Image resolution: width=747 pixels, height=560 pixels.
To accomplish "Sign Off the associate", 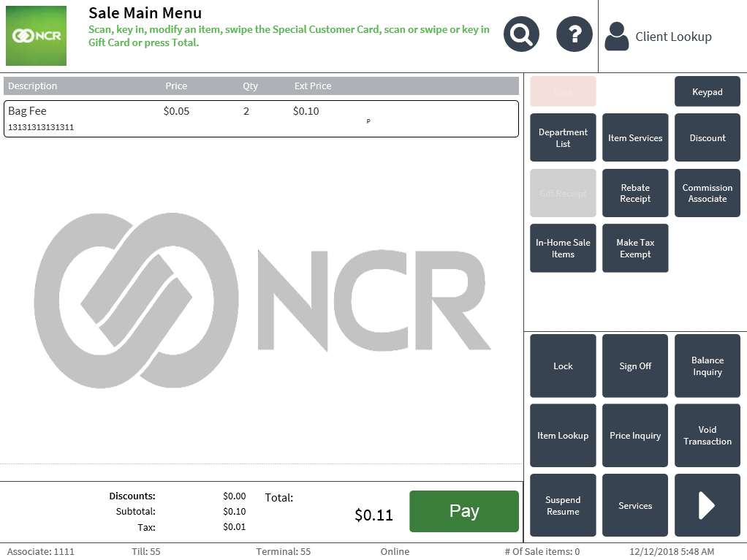I will pos(635,366).
